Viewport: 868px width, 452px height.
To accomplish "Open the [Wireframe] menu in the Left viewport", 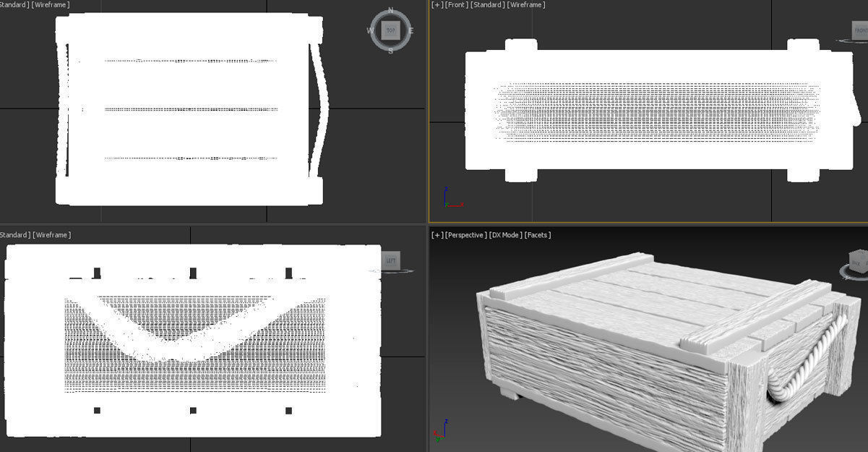I will [53, 235].
